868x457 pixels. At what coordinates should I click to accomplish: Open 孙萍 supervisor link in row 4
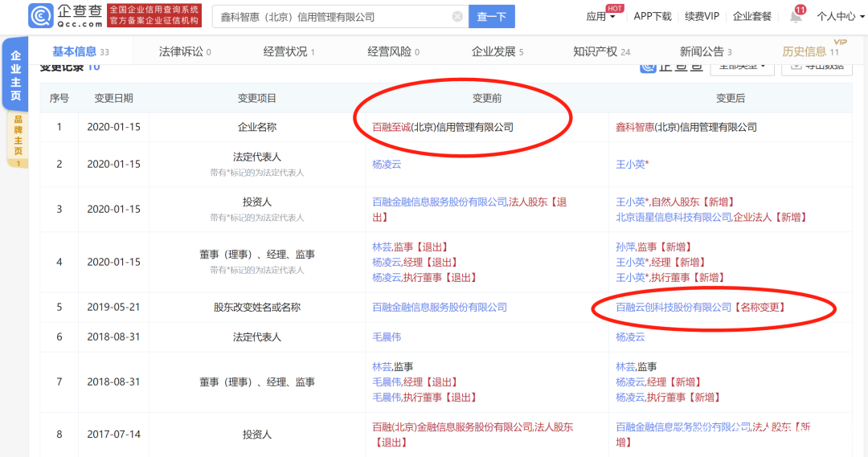tap(625, 247)
